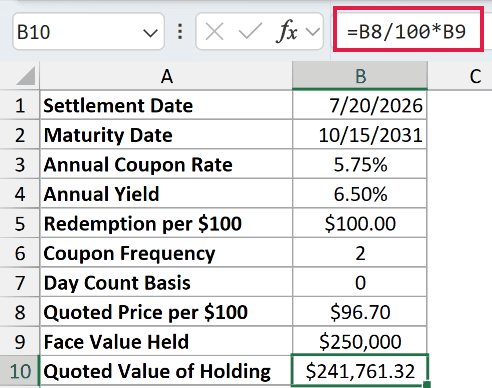Image resolution: width=492 pixels, height=388 pixels.
Task: Expand the dropdown beside the fx icon
Action: [x=313, y=32]
